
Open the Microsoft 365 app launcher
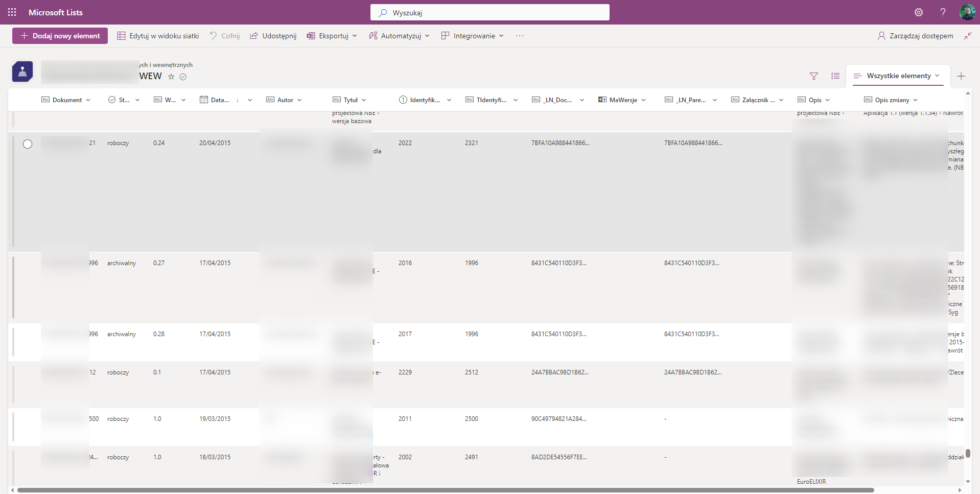click(x=12, y=12)
